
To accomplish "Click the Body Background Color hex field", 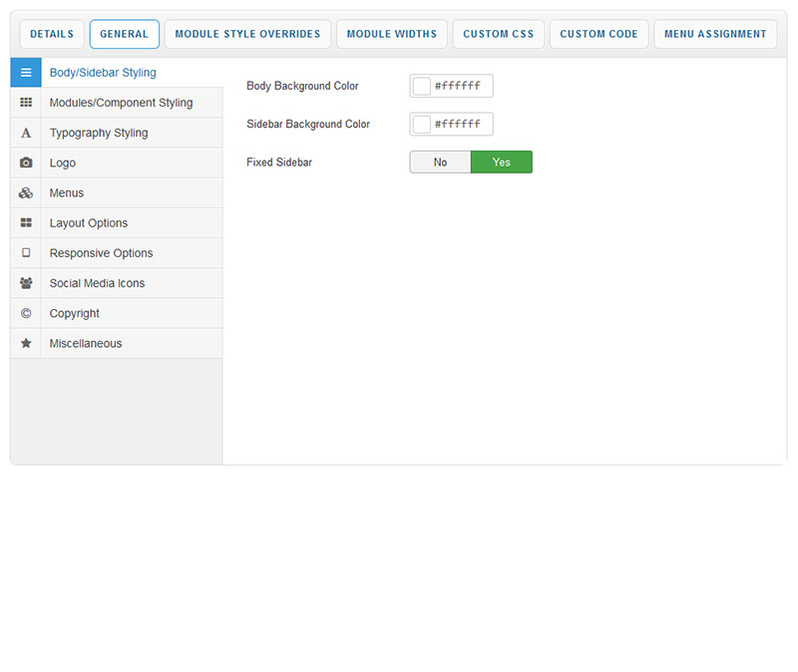I will click(461, 87).
